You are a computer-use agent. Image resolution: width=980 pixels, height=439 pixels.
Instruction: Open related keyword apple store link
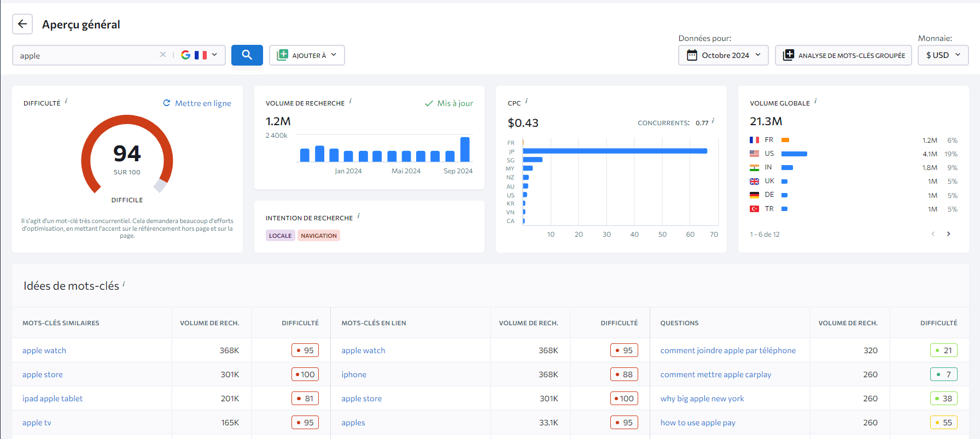tap(361, 399)
